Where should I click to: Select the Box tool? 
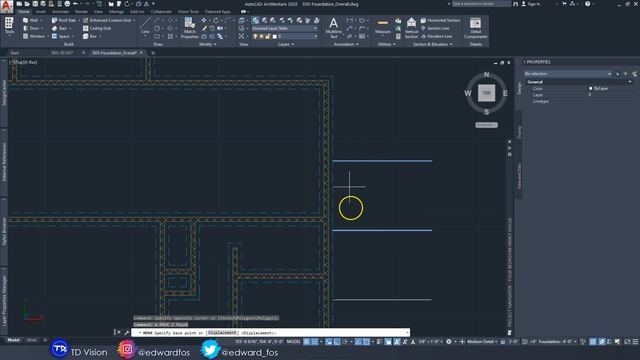coord(91,36)
